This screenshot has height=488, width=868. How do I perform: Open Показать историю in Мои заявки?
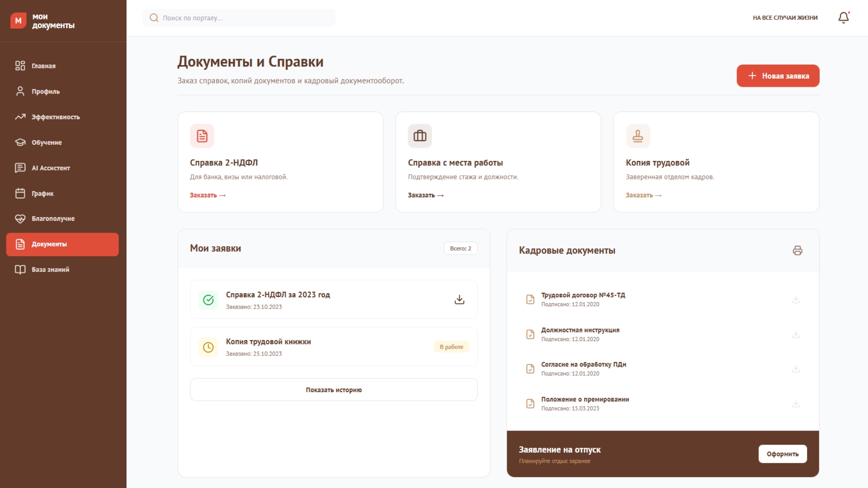point(334,389)
